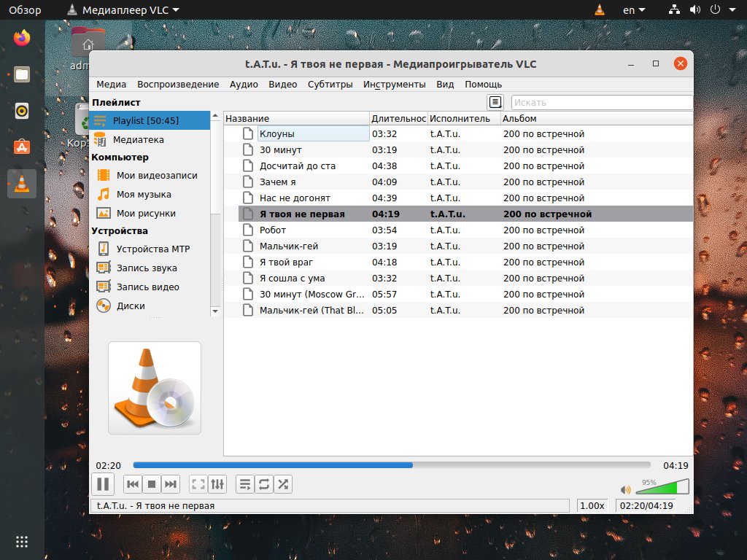Viewport: 747px width, 560px height.
Task: Switch playlist view mode icon
Action: pos(495,102)
